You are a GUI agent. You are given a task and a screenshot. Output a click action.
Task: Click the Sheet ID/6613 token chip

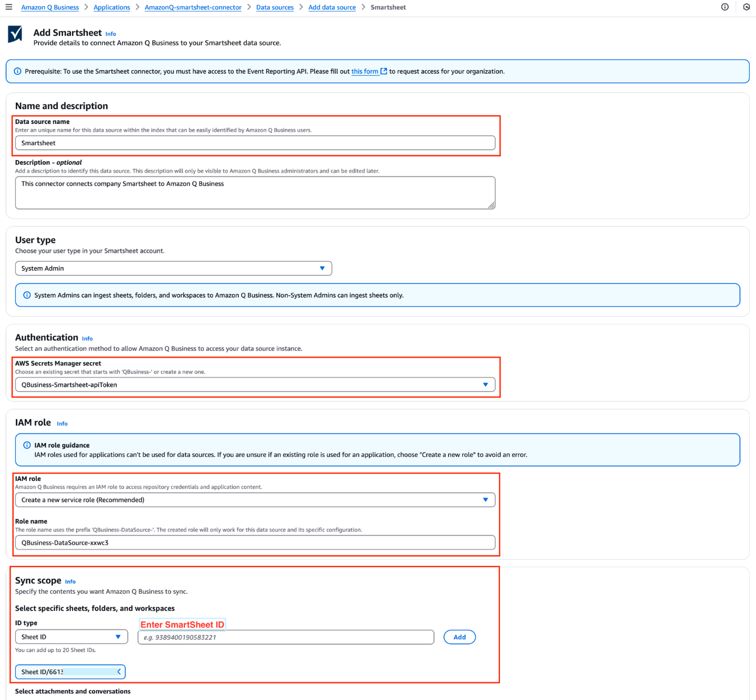coord(70,672)
